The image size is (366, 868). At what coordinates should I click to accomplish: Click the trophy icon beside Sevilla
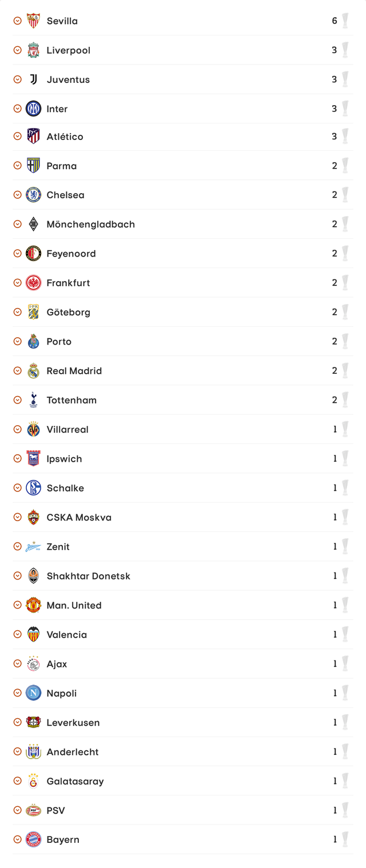345,21
